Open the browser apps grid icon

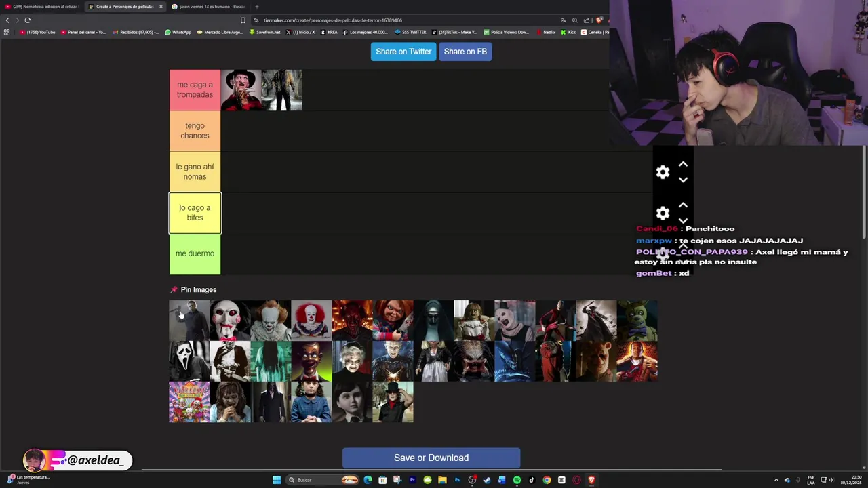[x=7, y=32]
